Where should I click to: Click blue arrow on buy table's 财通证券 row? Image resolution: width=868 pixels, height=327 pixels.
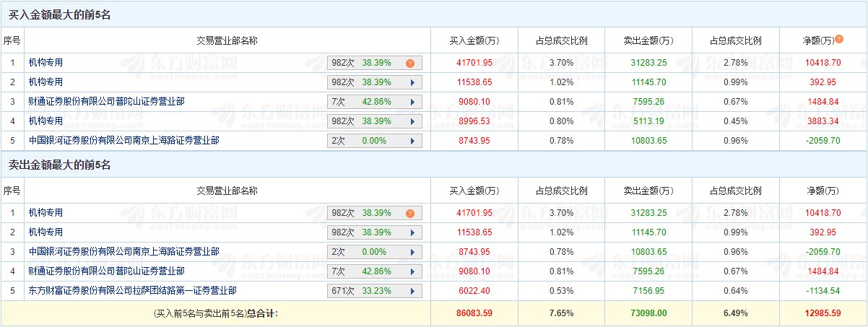click(x=412, y=102)
